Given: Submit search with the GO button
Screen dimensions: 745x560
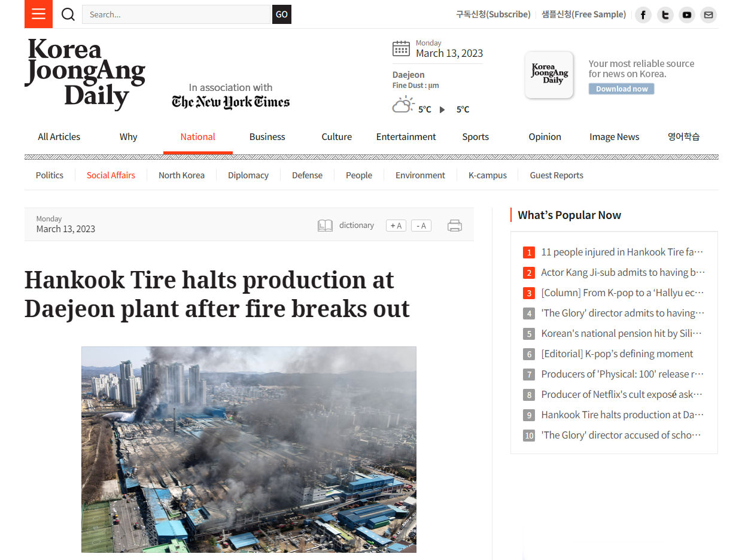Looking at the screenshot, I should click(x=282, y=14).
